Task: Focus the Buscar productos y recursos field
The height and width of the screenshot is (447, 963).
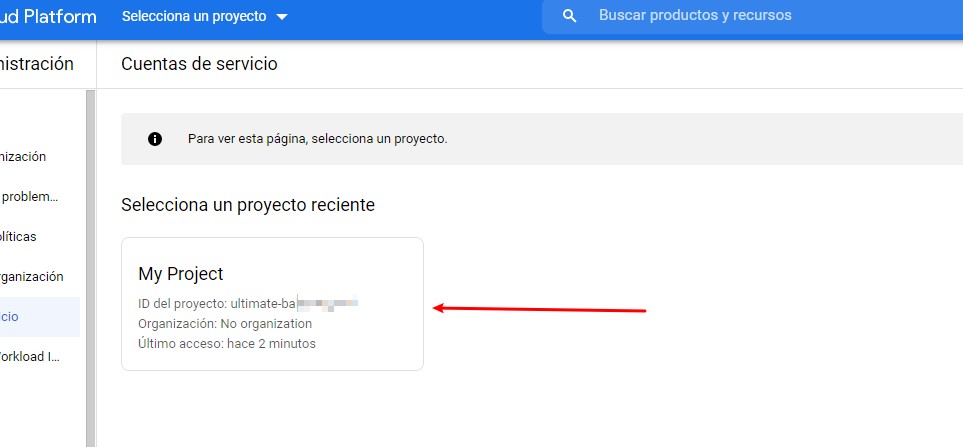Action: coord(752,16)
